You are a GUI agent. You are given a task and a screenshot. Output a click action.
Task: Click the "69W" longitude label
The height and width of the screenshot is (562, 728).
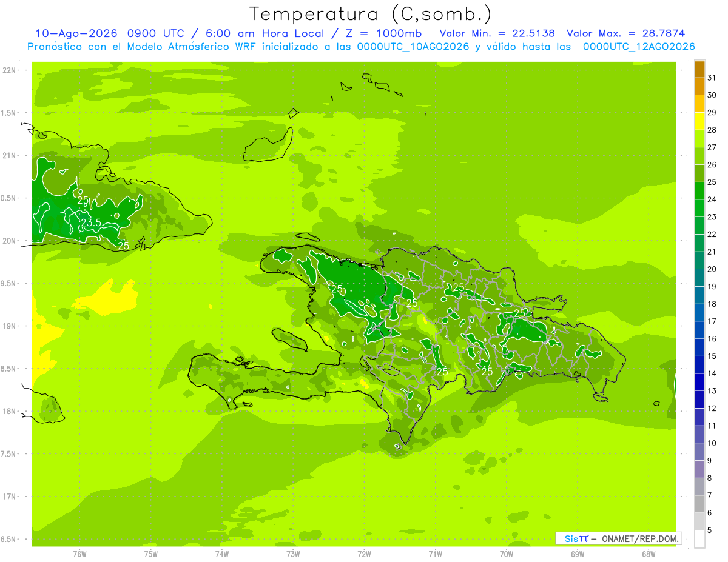tap(578, 554)
